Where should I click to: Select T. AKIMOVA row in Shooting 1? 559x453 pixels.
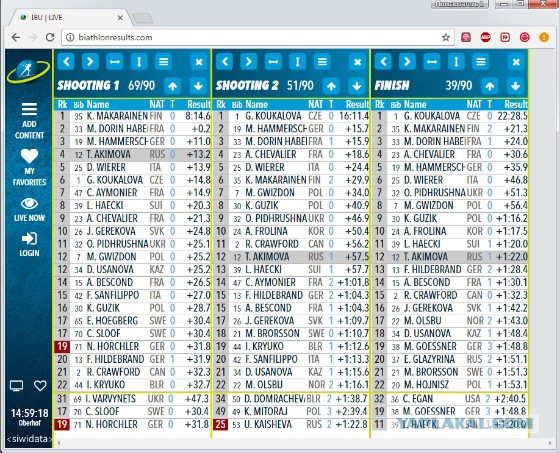tap(132, 154)
